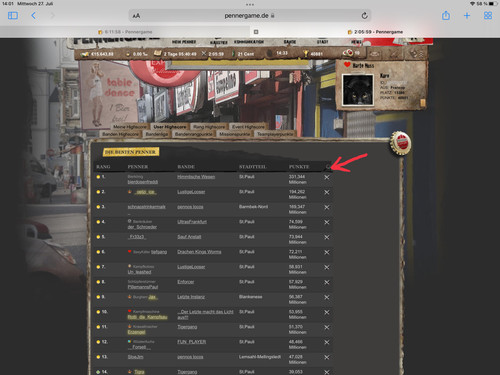This screenshot has height=375, width=500.
Task: Open the KOMMUNIKATION menu
Action: (249, 42)
